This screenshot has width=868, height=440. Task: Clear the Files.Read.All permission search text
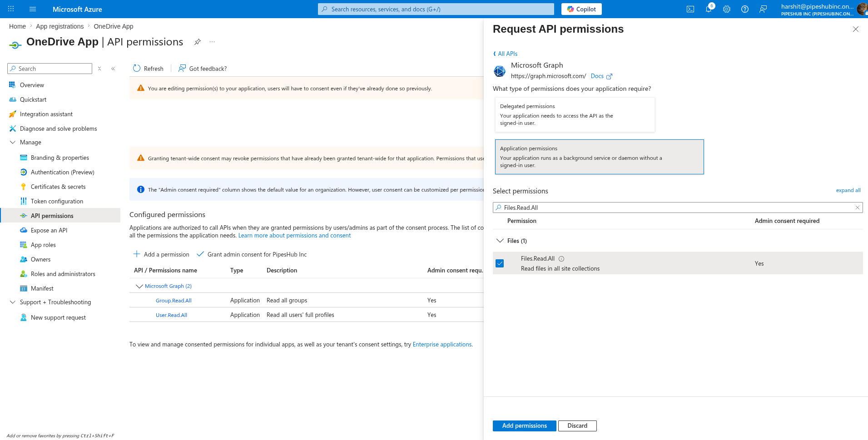tap(858, 208)
